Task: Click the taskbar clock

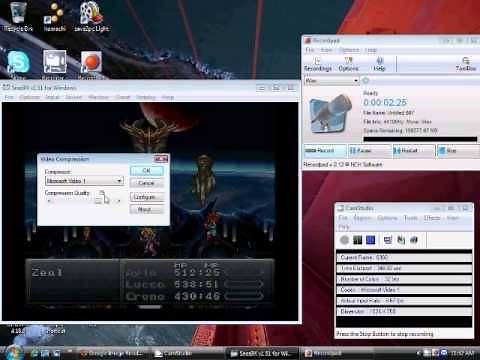Action: [x=463, y=353]
